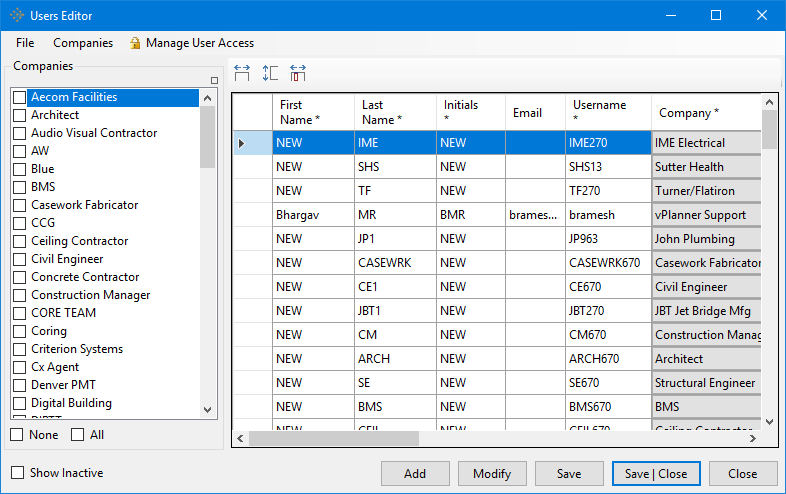786x494 pixels.
Task: Click the small square icon above Companies list
Action: pyautogui.click(x=214, y=80)
